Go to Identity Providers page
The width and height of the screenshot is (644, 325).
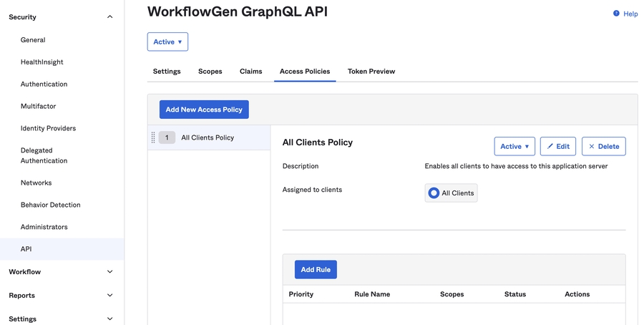point(48,128)
